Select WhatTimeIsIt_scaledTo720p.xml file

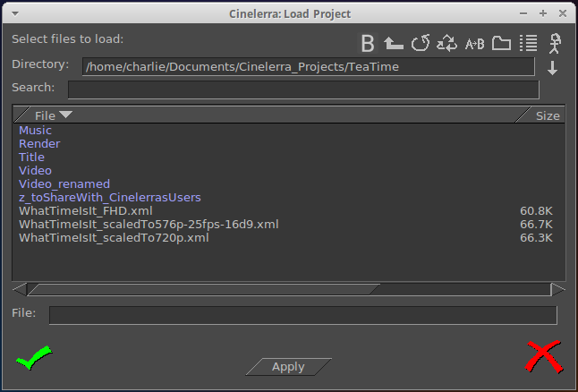[113, 238]
